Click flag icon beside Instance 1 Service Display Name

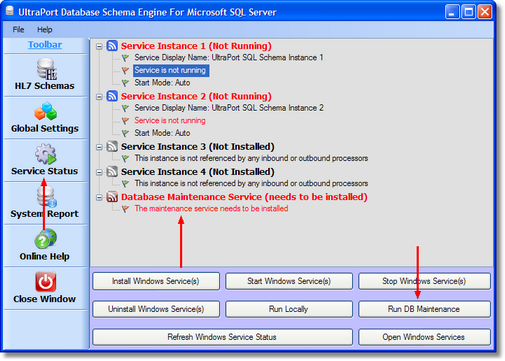(125, 58)
